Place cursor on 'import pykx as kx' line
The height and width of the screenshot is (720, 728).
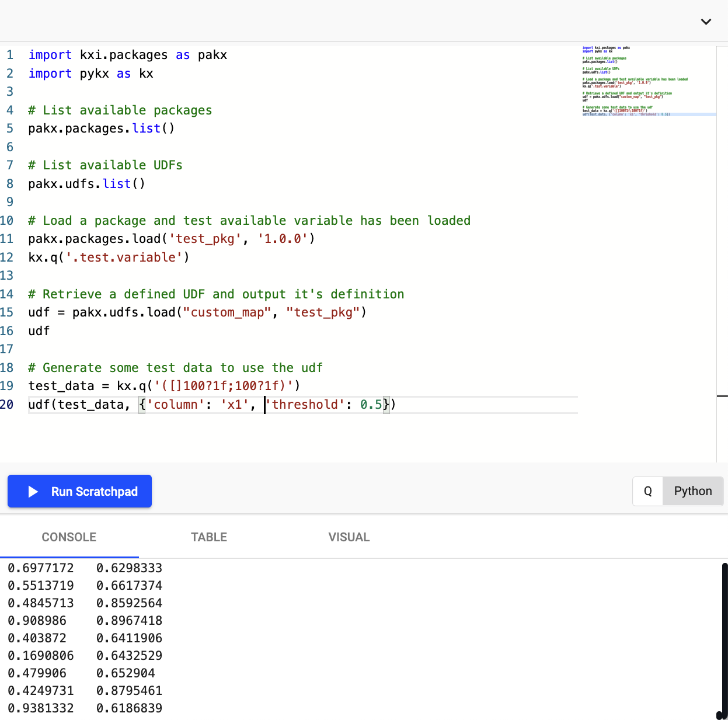pyautogui.click(x=91, y=74)
